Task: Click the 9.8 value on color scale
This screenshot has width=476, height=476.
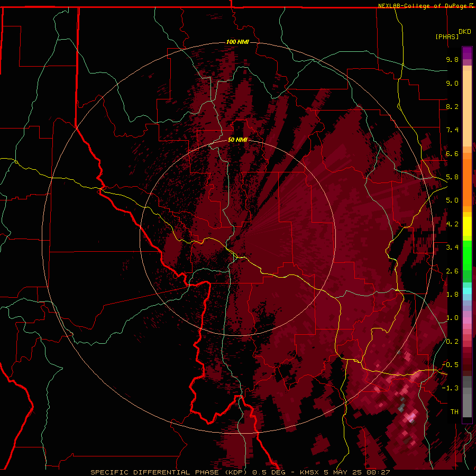Action: (452, 59)
